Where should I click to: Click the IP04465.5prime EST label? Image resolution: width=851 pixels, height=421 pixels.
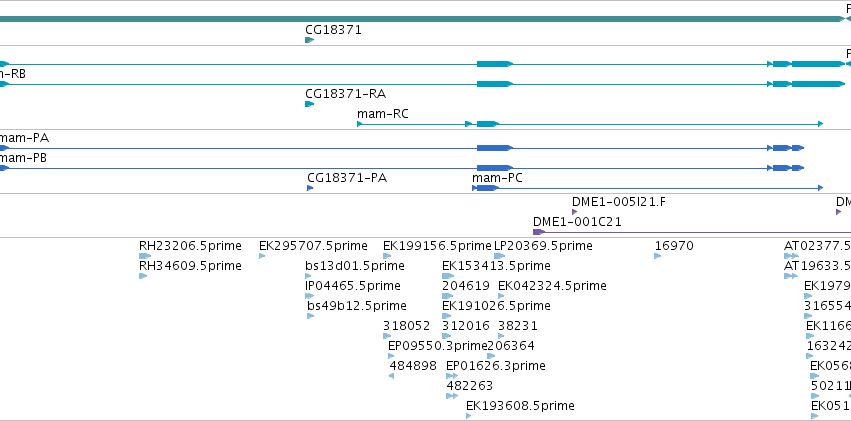click(x=353, y=286)
